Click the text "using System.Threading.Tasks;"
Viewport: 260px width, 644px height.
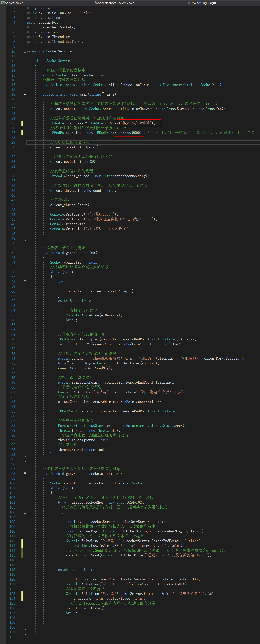(55, 41)
